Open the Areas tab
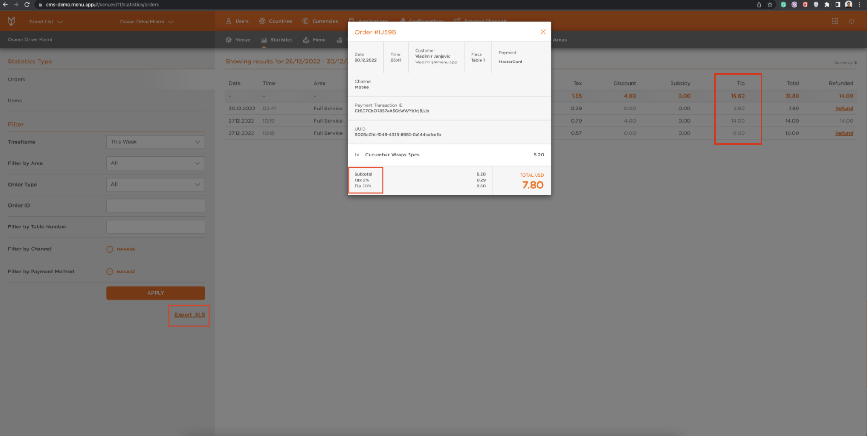Screen dimensions: 868x436 point(560,40)
